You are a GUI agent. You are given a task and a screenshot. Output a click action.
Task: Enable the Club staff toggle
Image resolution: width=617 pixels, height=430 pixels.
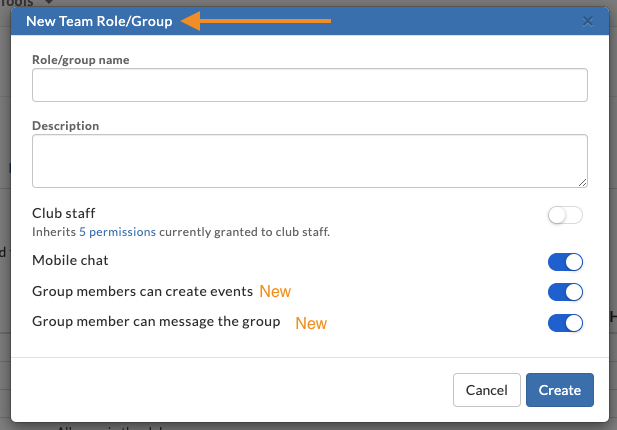(x=565, y=215)
